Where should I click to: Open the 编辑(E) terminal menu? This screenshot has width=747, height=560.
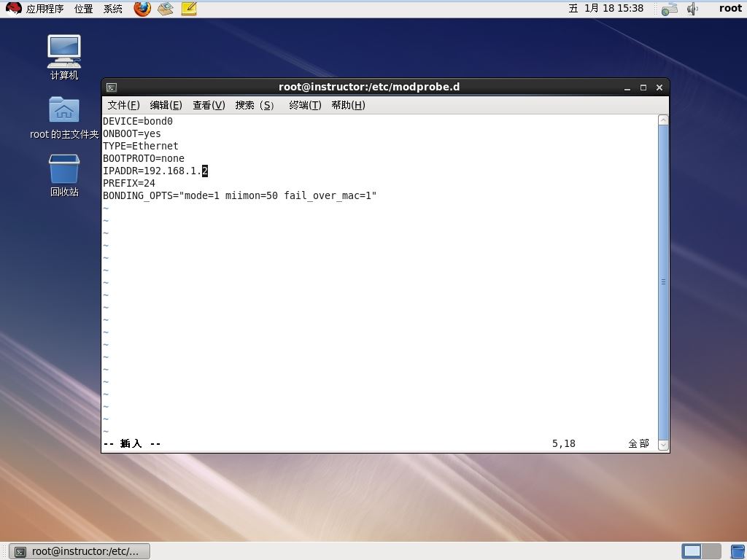[x=166, y=105]
